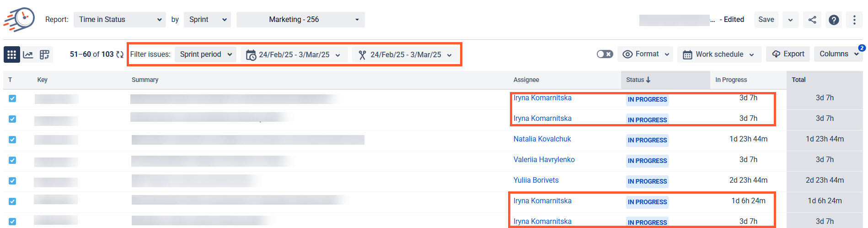Viewport: 868px width, 228px height.
Task: Click the refresh icon next to 103
Action: [x=120, y=54]
